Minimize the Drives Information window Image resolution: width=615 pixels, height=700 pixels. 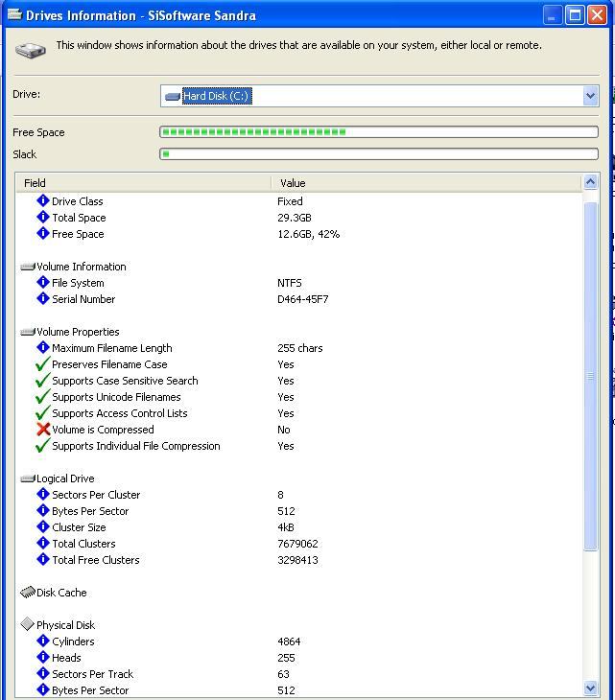pyautogui.click(x=552, y=15)
